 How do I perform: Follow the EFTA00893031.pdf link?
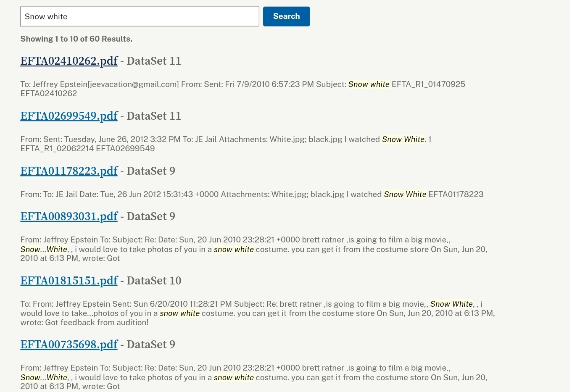pyautogui.click(x=69, y=216)
